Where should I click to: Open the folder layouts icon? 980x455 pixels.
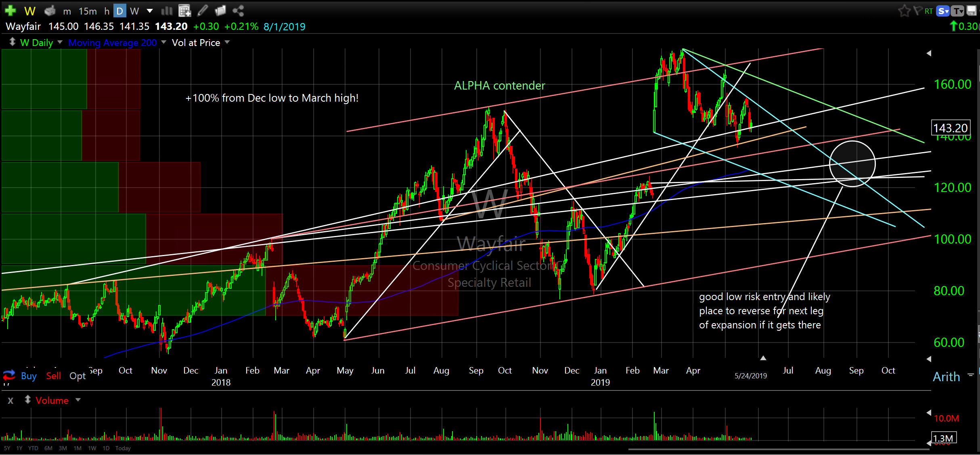tap(220, 10)
